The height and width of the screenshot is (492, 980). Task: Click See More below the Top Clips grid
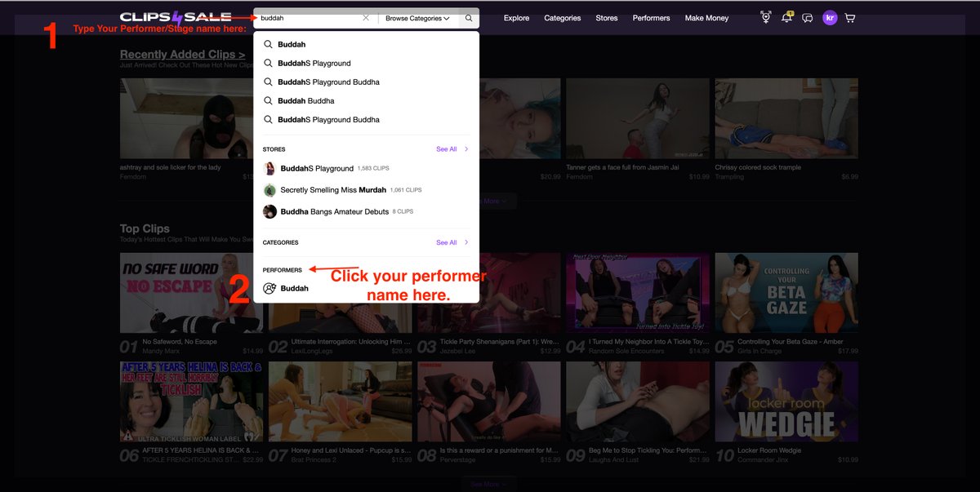(x=488, y=484)
